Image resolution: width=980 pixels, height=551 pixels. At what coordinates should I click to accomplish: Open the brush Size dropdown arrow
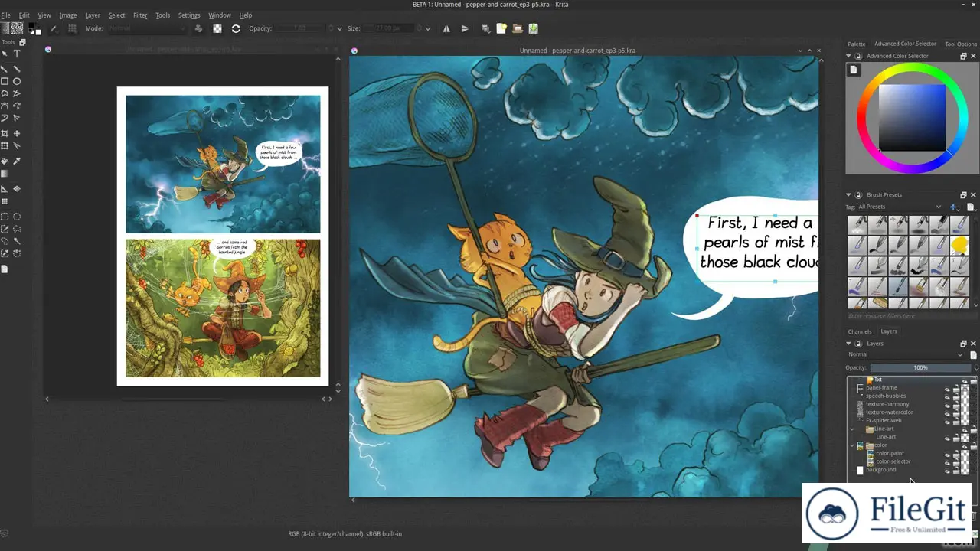[x=430, y=28]
